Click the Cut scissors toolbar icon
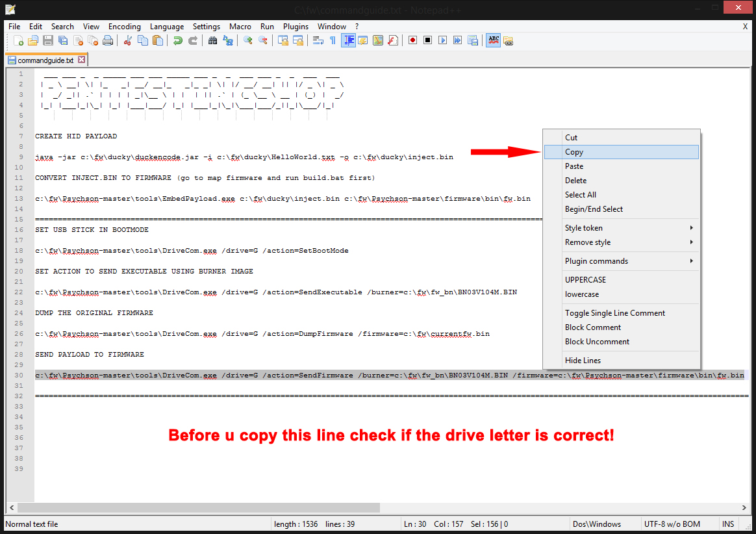This screenshot has width=756, height=534. (x=128, y=40)
